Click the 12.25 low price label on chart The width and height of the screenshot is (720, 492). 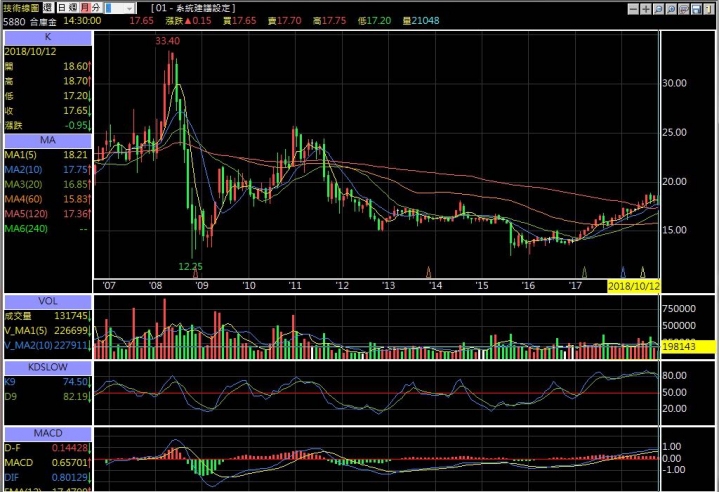point(191,266)
